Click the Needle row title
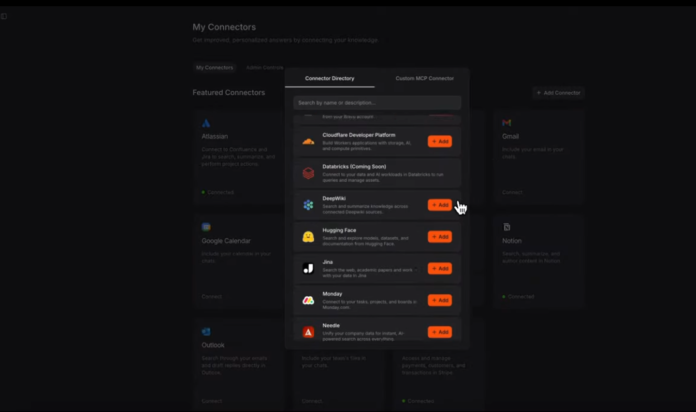This screenshot has height=412, width=696. pos(331,325)
